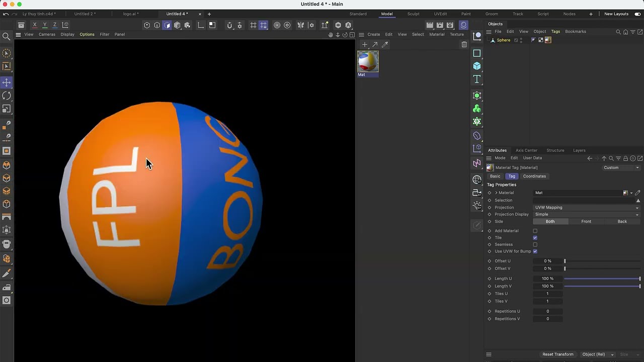Switch to the logo.ai document tab
Viewport: 644px width, 362px height.
point(131,14)
